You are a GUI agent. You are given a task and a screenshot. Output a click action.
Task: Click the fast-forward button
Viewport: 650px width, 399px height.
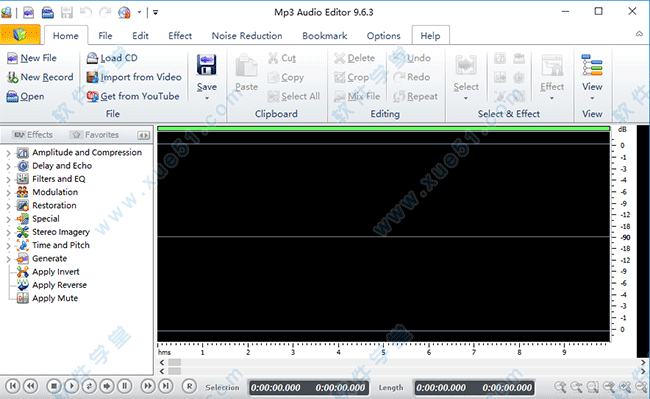coord(148,386)
